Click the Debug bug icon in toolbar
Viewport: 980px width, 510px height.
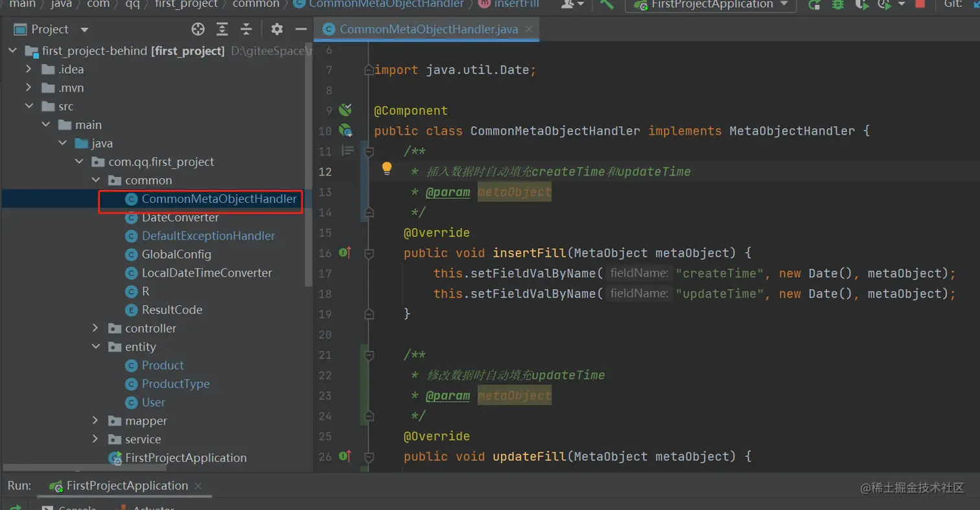(x=837, y=5)
